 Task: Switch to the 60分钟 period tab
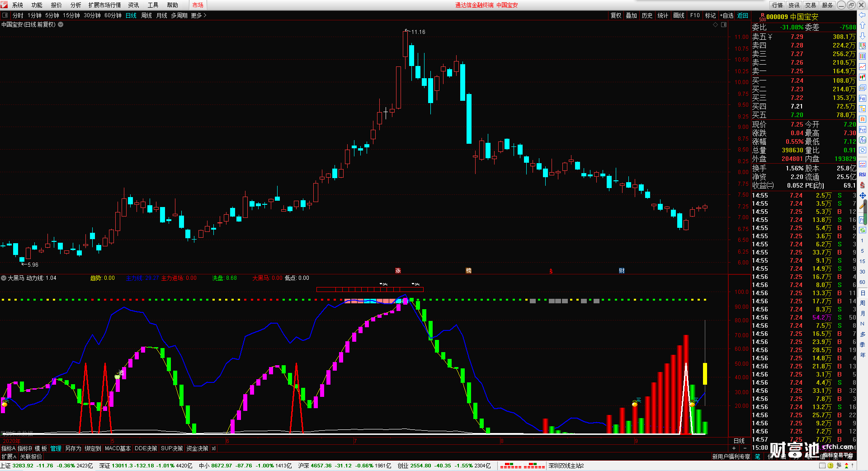click(113, 15)
